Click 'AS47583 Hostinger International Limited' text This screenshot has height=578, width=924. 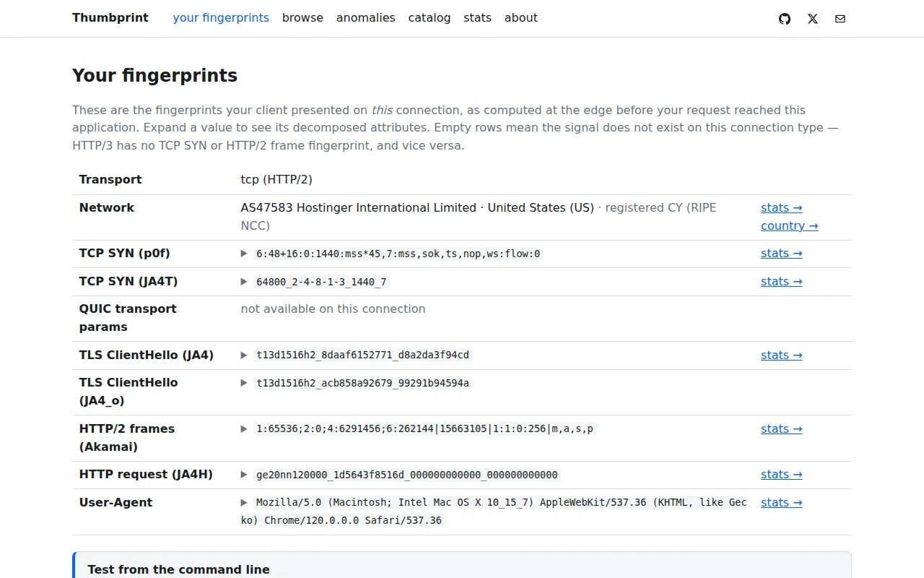(359, 207)
